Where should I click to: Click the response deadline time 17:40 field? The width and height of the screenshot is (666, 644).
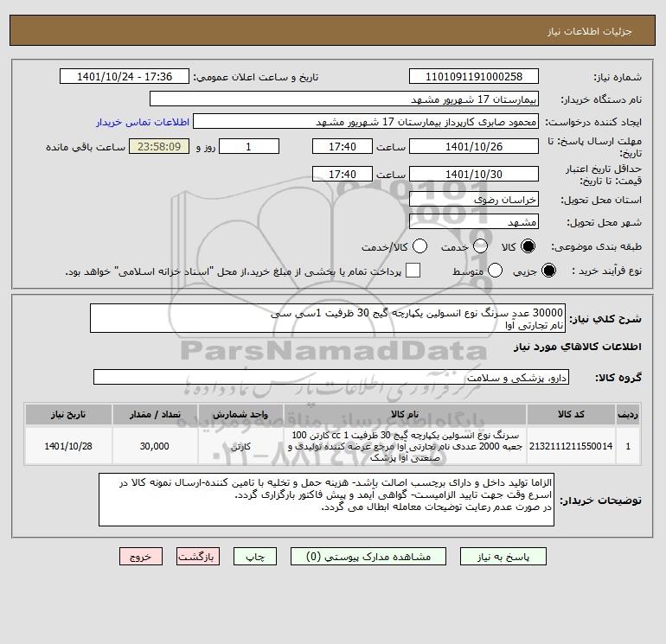click(343, 146)
